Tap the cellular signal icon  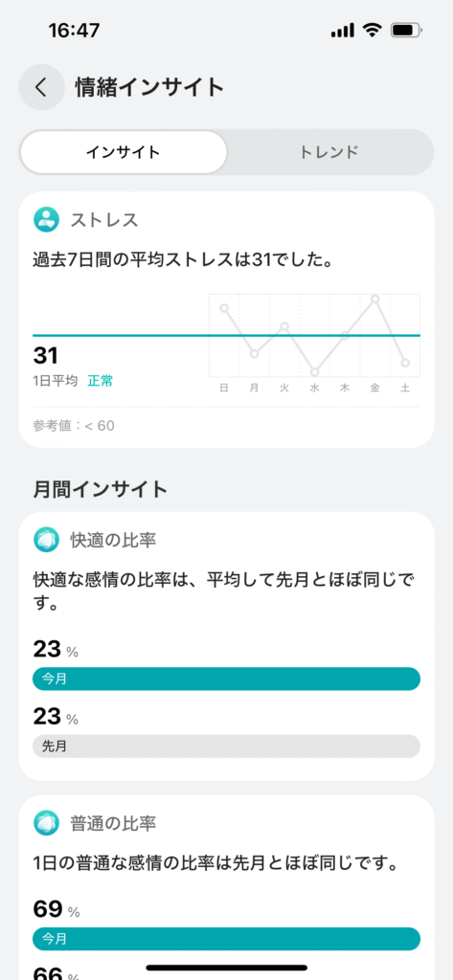click(343, 30)
